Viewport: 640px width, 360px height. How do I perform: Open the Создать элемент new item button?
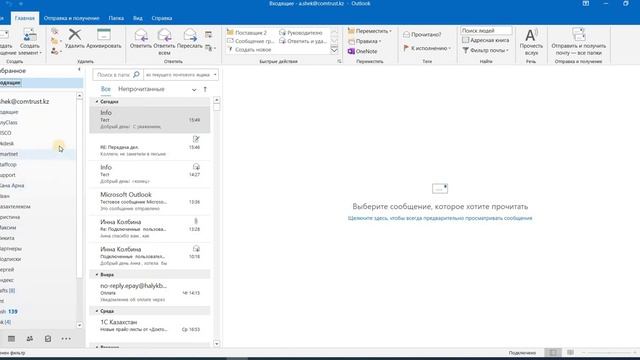30,41
